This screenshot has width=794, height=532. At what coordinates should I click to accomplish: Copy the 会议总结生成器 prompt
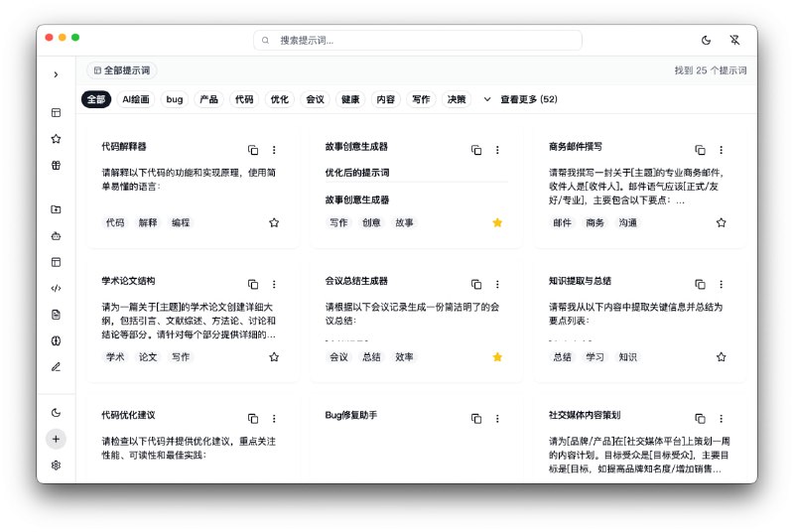(476, 285)
